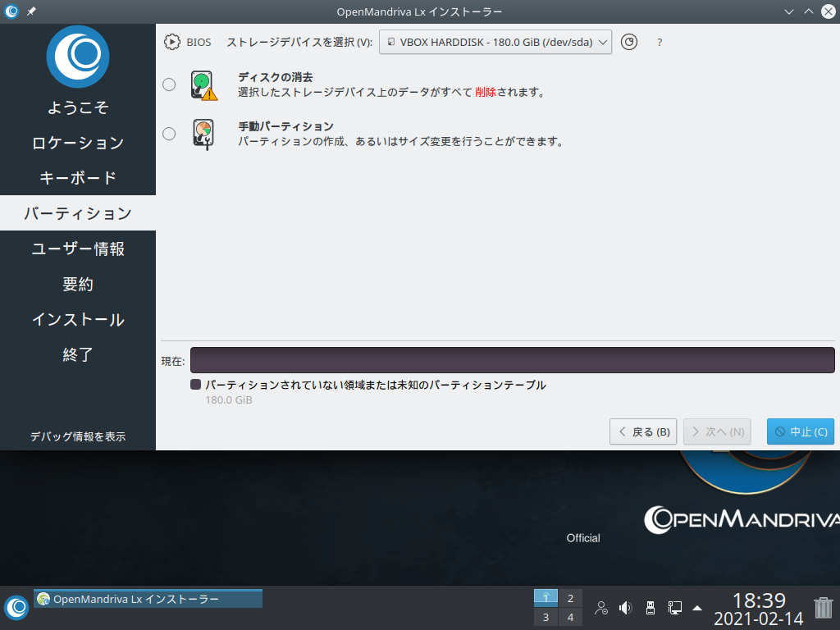Select the パーティション step in sidebar
The image size is (840, 630).
coord(78,213)
